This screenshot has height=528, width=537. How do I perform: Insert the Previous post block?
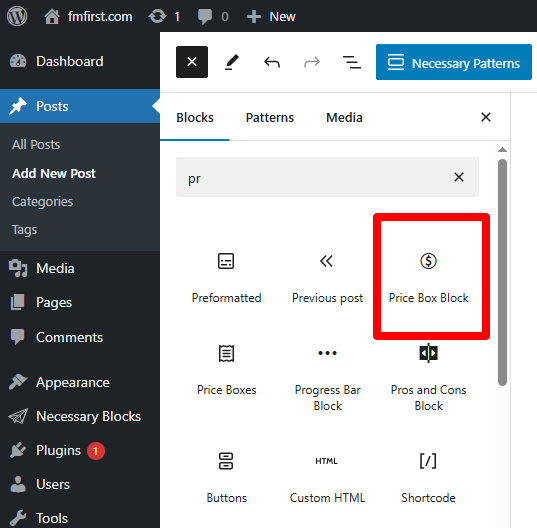coord(327,277)
